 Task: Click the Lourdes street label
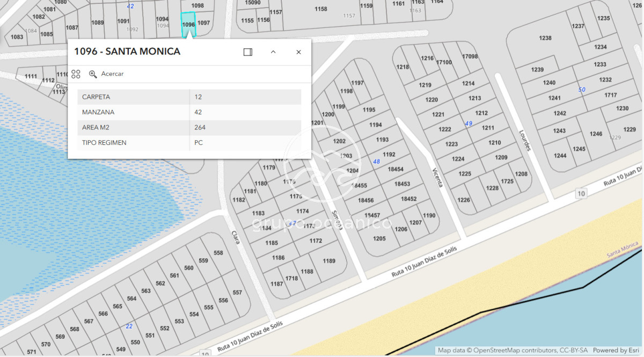click(x=524, y=140)
